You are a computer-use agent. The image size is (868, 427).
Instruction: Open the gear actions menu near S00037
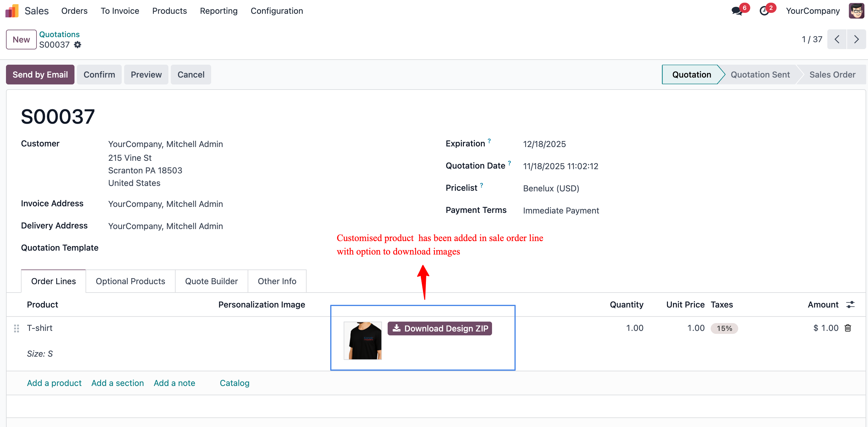pyautogui.click(x=77, y=45)
